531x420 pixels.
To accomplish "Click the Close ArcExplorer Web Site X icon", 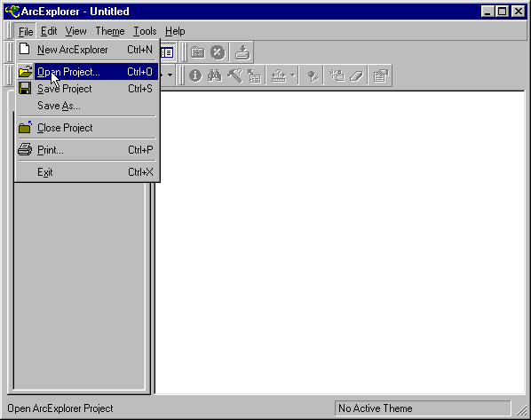I will coord(218,52).
